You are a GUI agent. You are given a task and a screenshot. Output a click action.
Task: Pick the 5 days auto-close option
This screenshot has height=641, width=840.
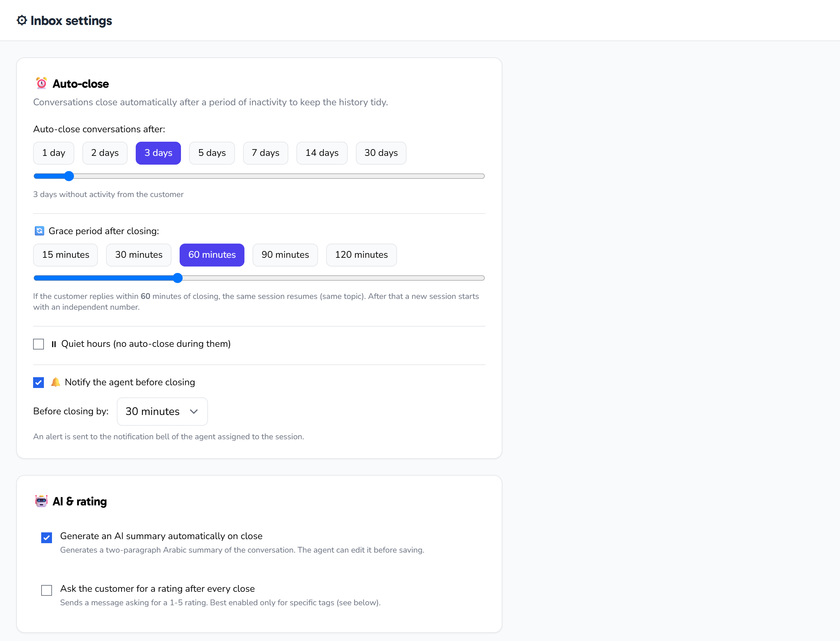(212, 153)
